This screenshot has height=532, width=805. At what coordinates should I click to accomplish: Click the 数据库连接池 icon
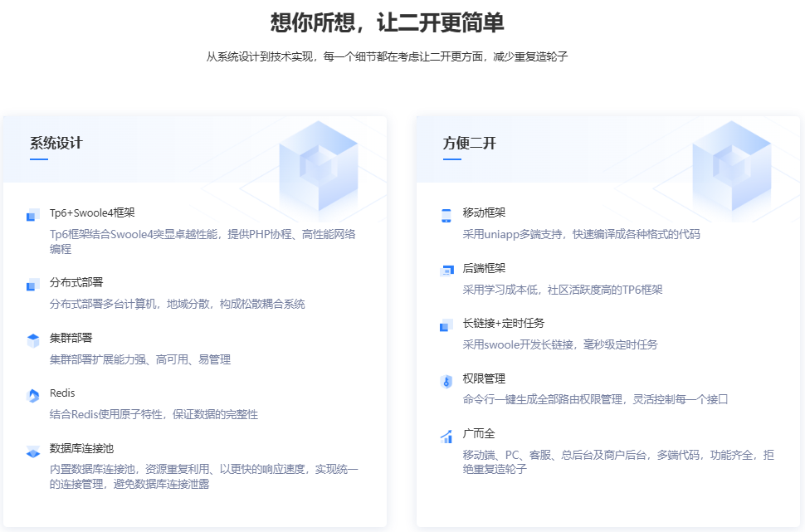click(33, 451)
